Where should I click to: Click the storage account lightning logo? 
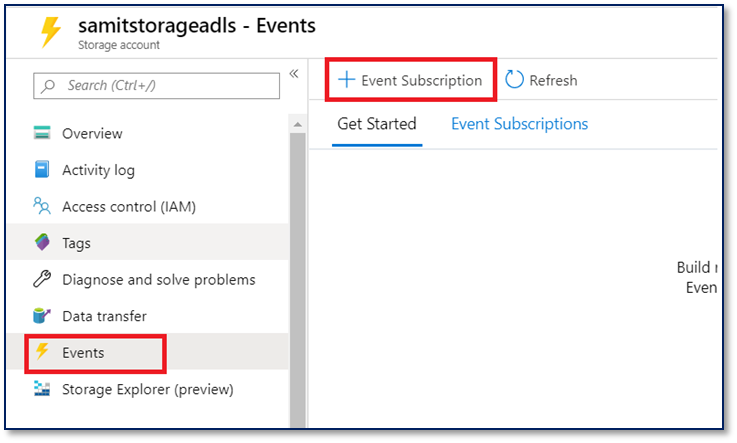click(49, 32)
